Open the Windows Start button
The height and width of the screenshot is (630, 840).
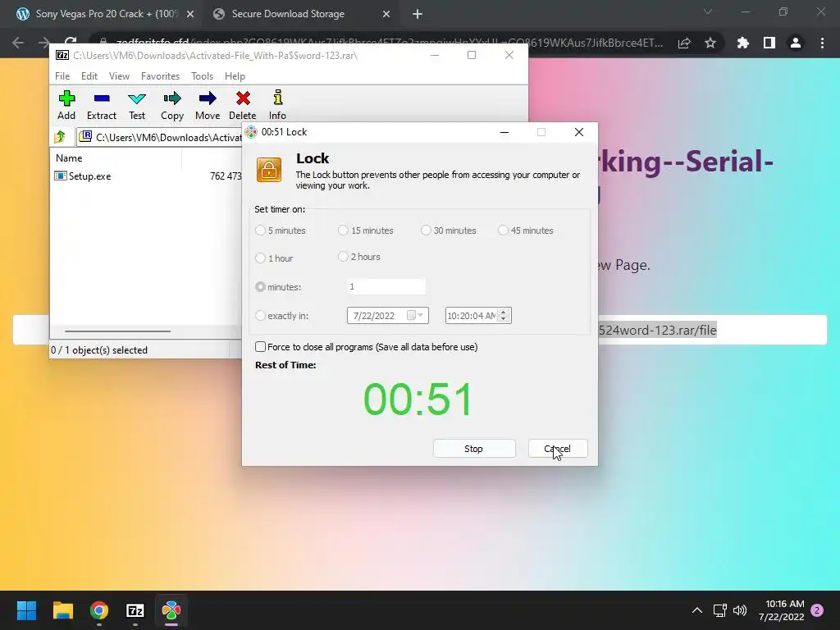point(26,610)
